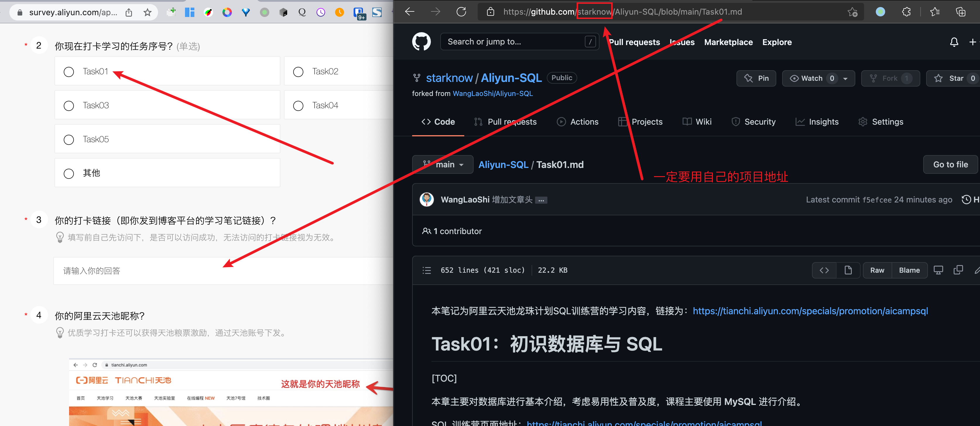Select the Task01 radio option
980x426 pixels.
click(69, 72)
